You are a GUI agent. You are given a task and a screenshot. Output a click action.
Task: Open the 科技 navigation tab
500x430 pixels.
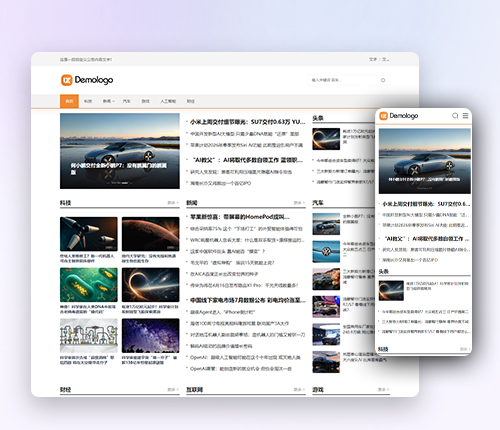(88, 101)
